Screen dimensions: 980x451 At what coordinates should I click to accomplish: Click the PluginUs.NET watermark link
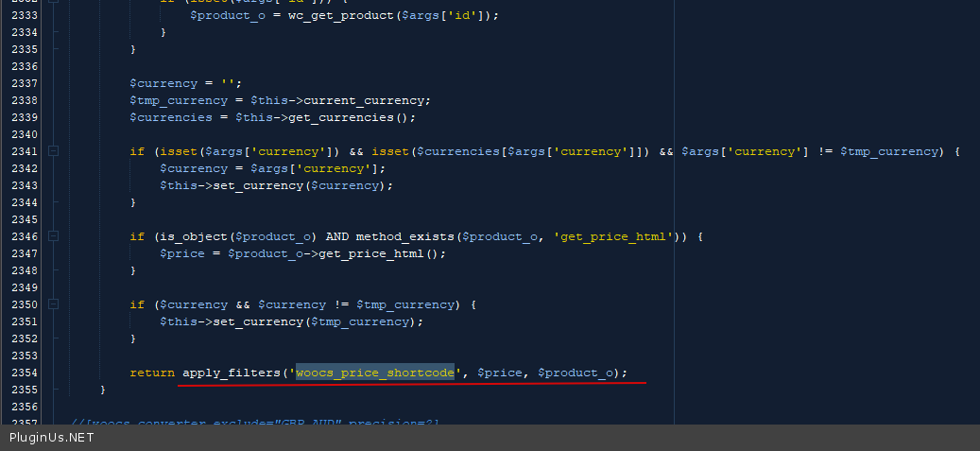(52, 438)
